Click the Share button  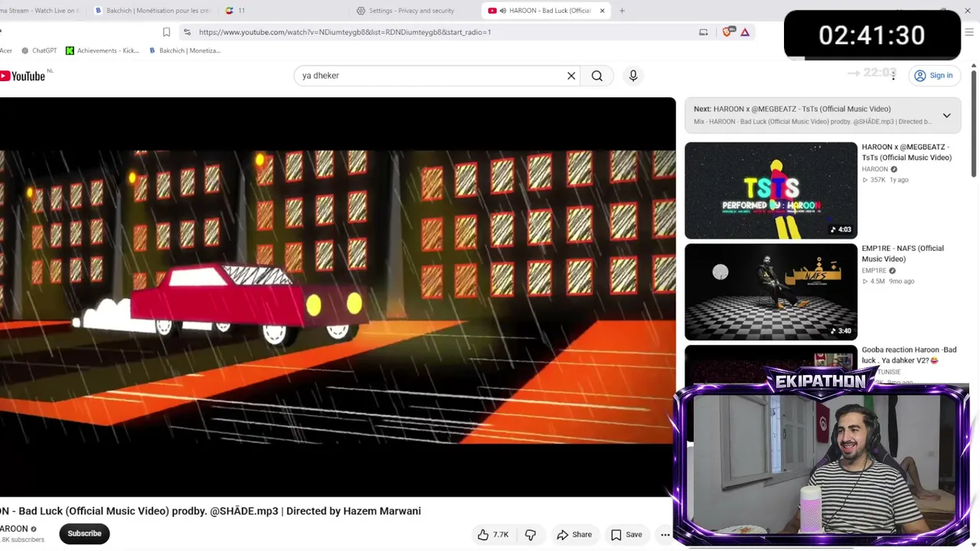[574, 535]
